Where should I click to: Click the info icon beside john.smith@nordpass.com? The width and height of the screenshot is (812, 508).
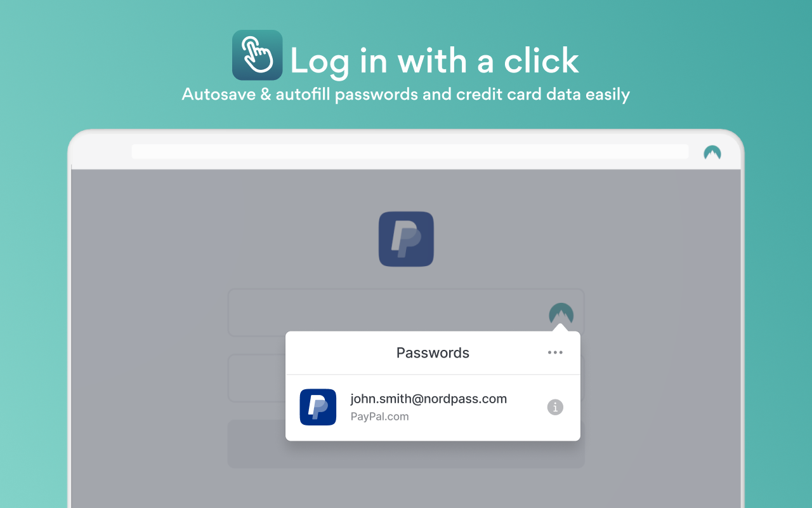pos(555,407)
